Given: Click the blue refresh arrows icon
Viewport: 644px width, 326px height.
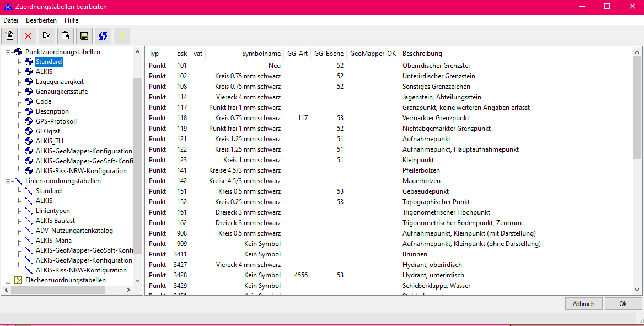Looking at the screenshot, I should click(103, 36).
